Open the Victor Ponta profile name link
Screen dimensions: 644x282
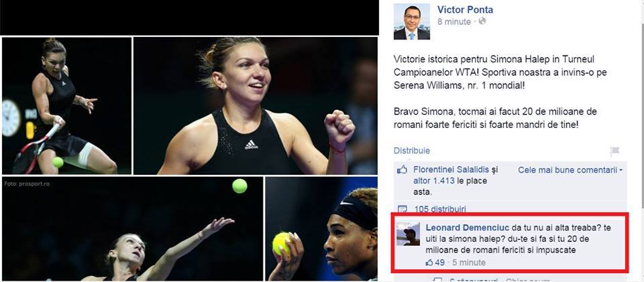pyautogui.click(x=465, y=10)
